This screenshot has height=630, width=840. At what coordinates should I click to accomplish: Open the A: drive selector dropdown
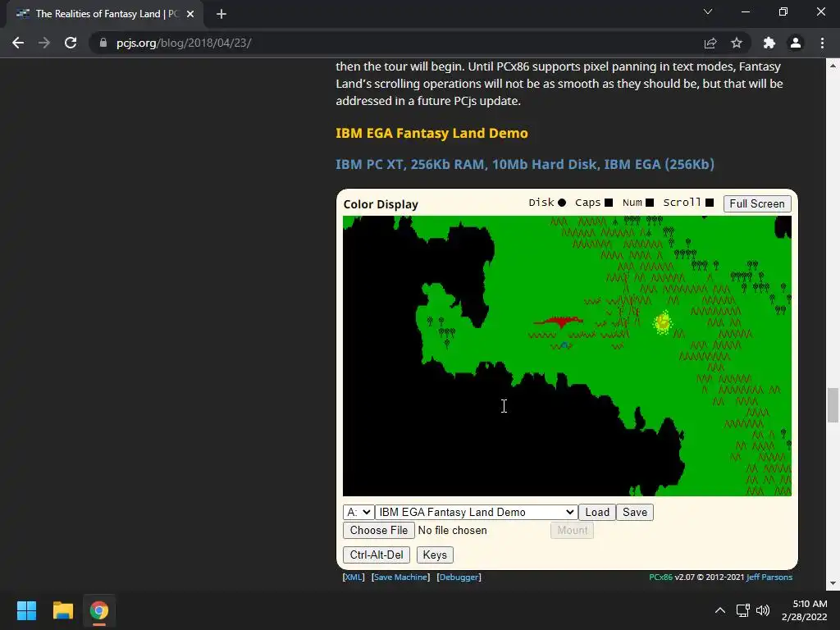[x=358, y=512]
